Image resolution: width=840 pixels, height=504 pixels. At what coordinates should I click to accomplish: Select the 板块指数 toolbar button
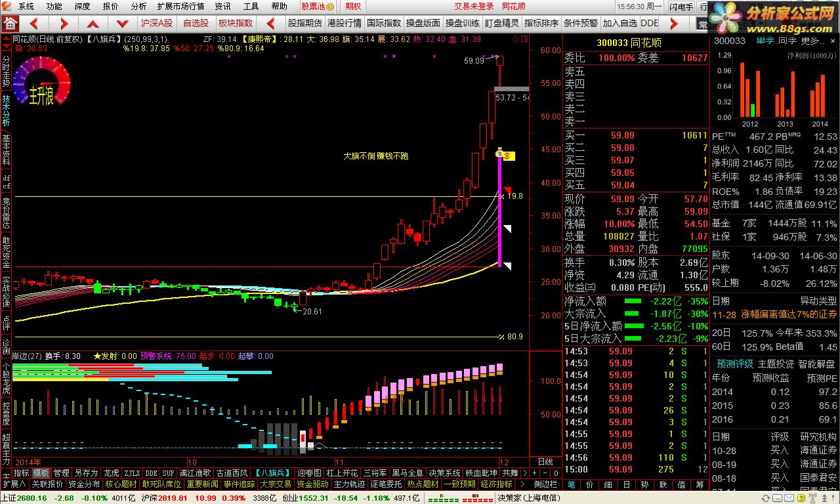(x=235, y=23)
